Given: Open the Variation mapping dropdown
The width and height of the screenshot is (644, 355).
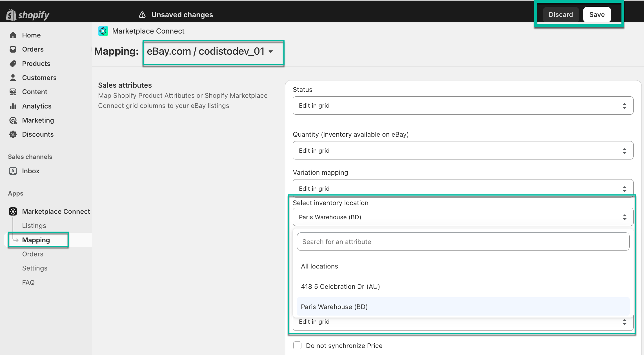Looking at the screenshot, I should tap(463, 188).
